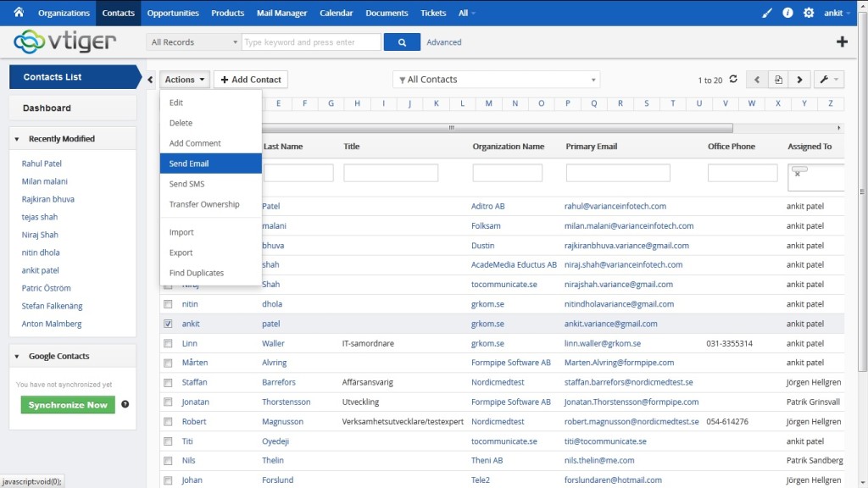This screenshot has width=868, height=488.
Task: Select checkbox for Mårten Alvring
Action: [168, 363]
